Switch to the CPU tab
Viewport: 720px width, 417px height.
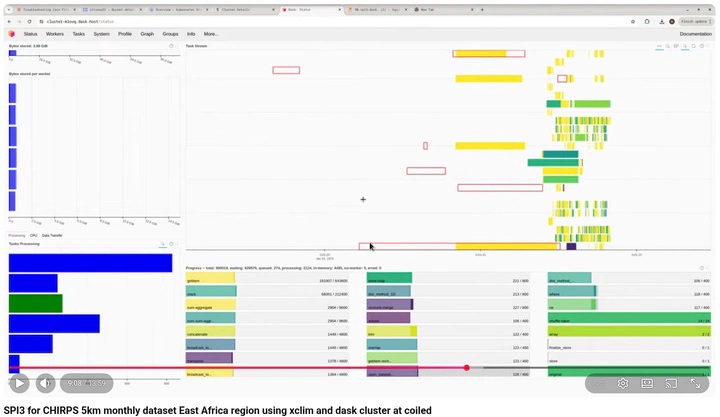(33, 235)
